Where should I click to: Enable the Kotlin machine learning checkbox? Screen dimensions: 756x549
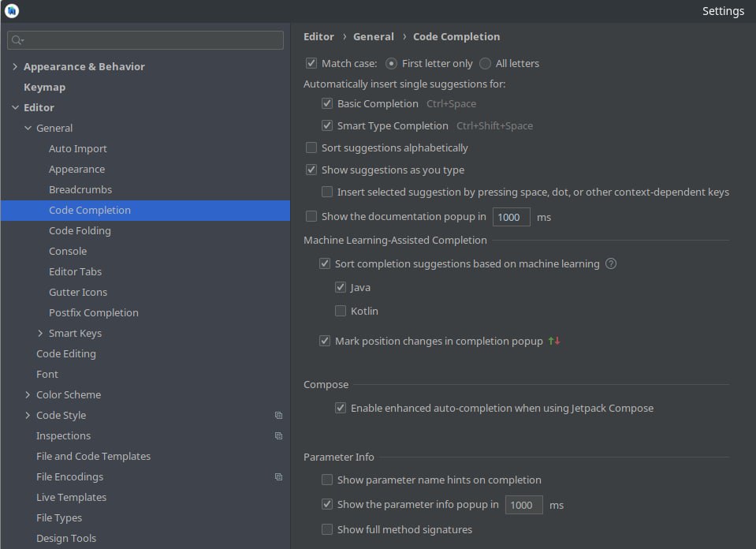[x=341, y=311]
